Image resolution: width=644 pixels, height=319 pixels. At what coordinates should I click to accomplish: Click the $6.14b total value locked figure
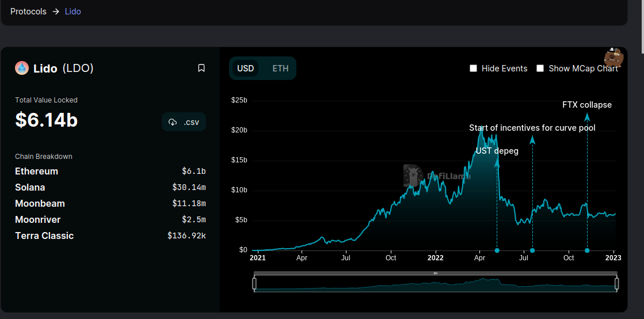coord(47,120)
